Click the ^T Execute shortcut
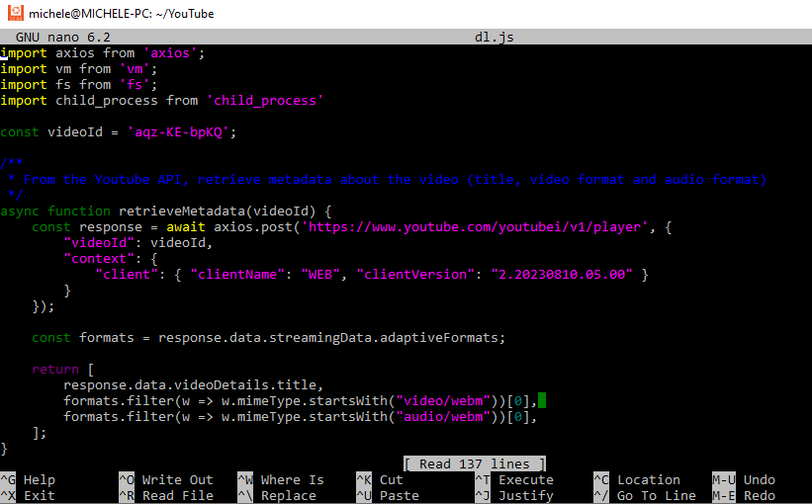Screen dimensions: 812x504 click(x=513, y=480)
